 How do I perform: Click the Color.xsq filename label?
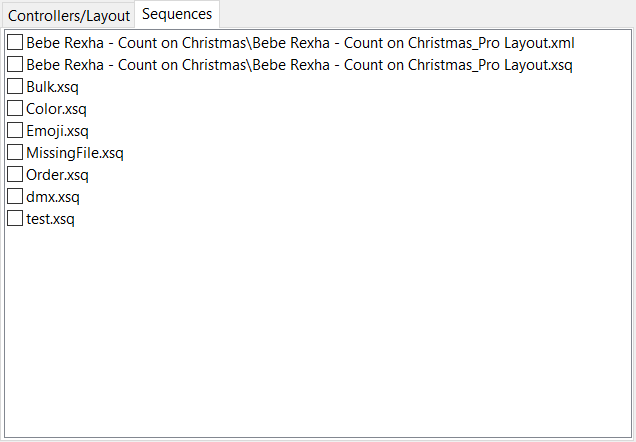[56, 109]
